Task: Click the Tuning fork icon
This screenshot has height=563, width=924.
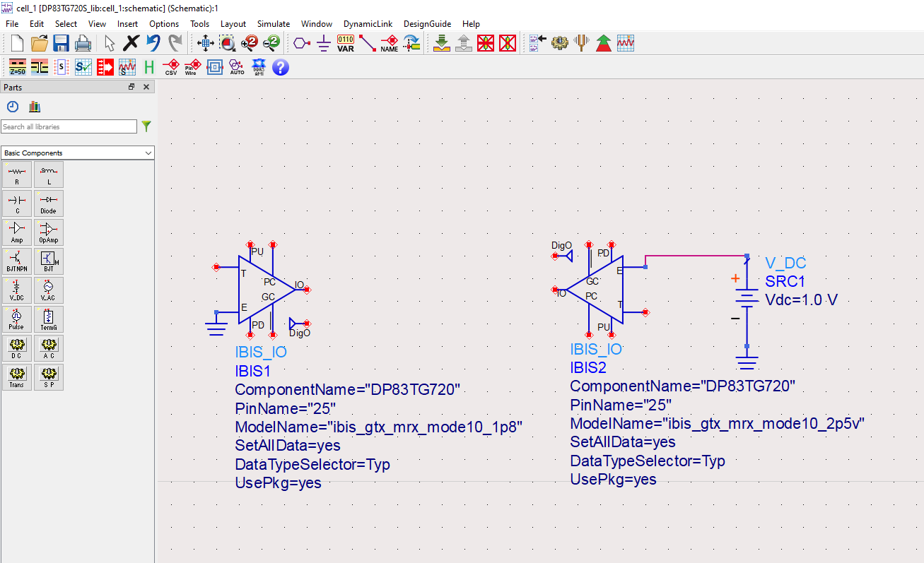Action: click(582, 43)
